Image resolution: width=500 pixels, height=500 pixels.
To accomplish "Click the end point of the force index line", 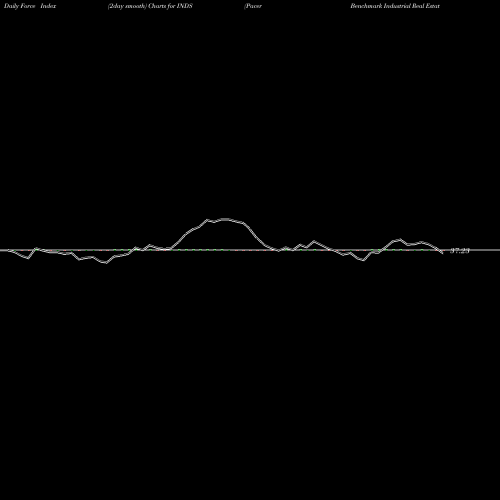I will 442,253.
